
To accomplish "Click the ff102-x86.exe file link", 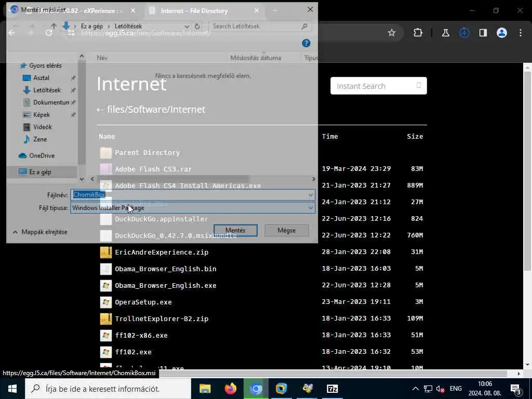I will click(141, 335).
